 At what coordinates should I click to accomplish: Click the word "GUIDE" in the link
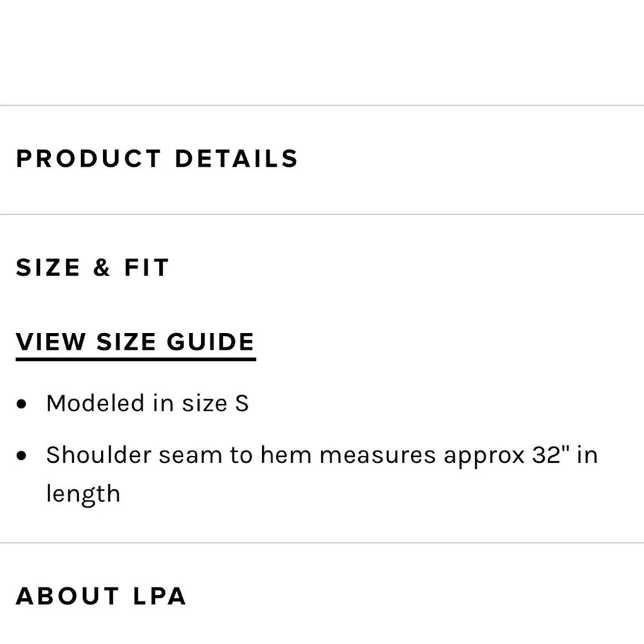(210, 341)
